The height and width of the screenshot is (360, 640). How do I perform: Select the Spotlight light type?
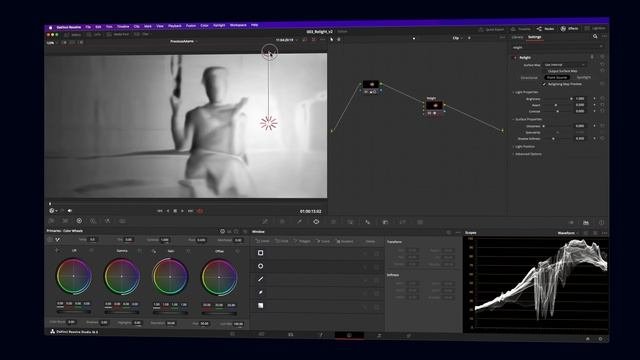(583, 77)
